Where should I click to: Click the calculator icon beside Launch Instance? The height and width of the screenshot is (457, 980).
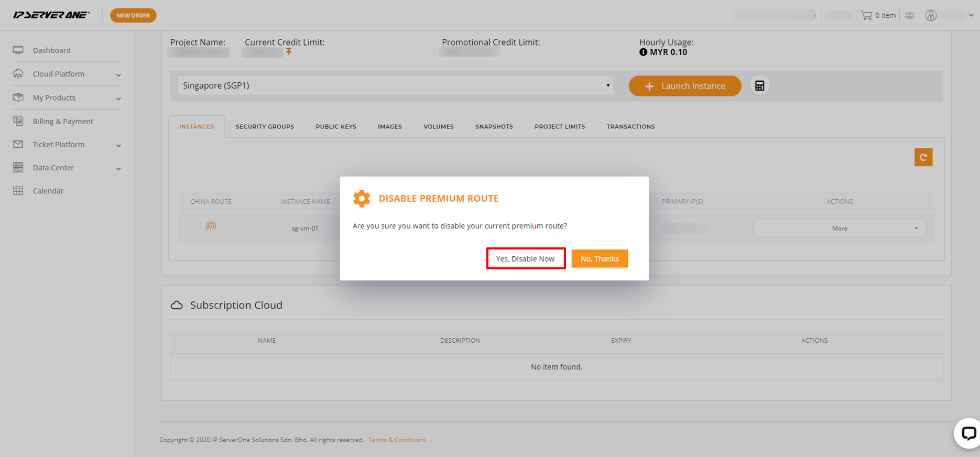(759, 86)
